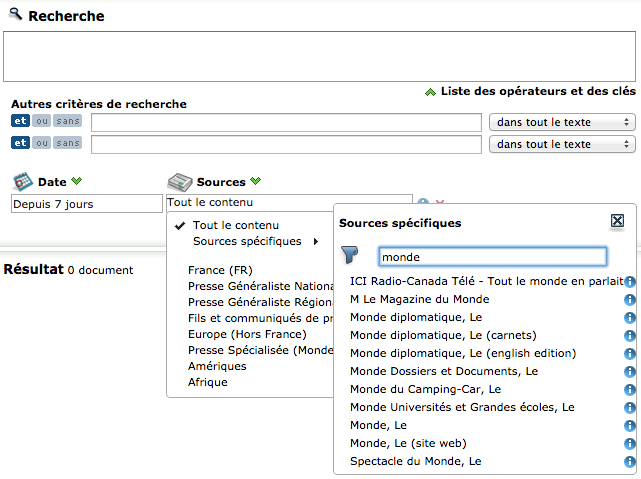
Task: Select Fils et communiqués de presse group
Action: coord(261,318)
